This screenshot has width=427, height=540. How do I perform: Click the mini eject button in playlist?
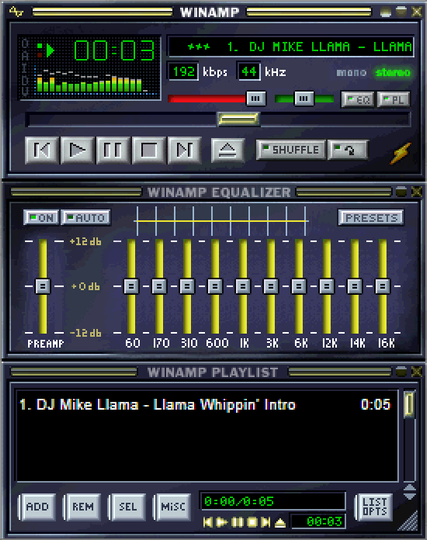[280, 522]
